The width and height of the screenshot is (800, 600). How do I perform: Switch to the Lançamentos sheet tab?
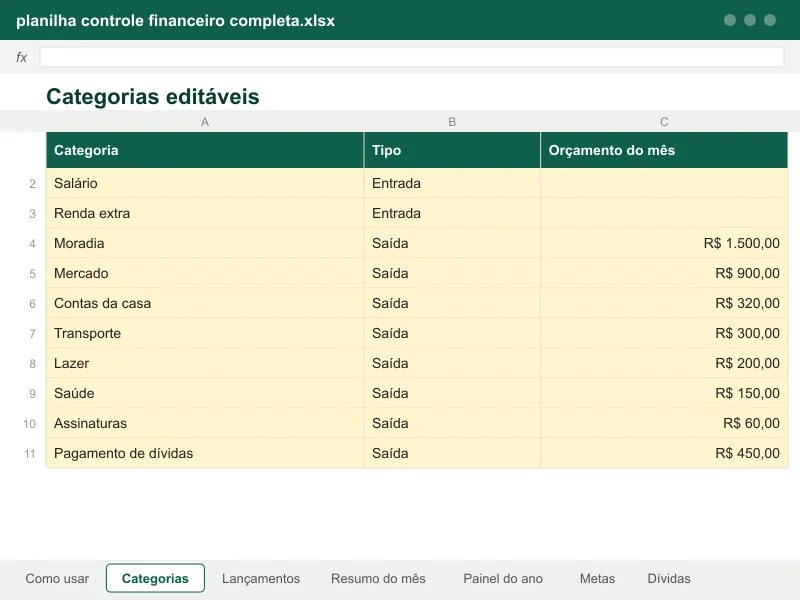tap(261, 578)
